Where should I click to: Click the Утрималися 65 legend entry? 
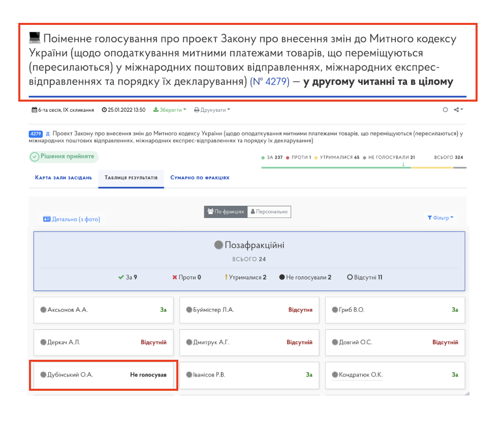pyautogui.click(x=337, y=158)
